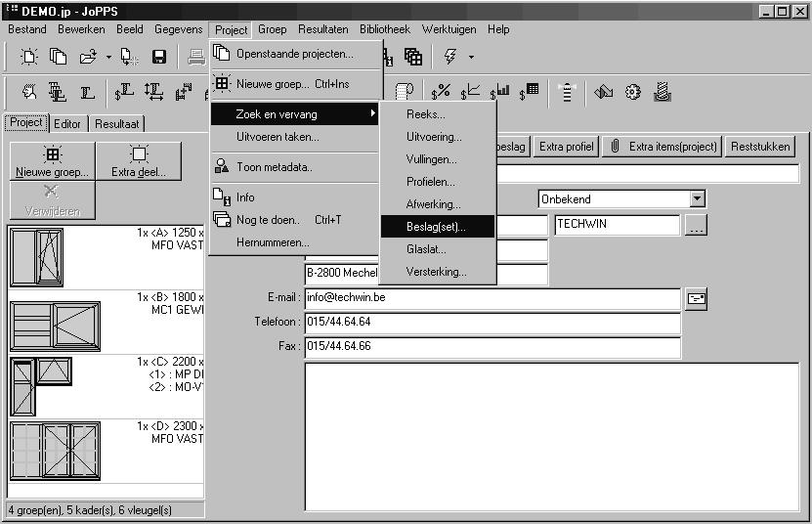This screenshot has height=524, width=812.
Task: Select group A window thumbnail
Action: tap(36, 257)
